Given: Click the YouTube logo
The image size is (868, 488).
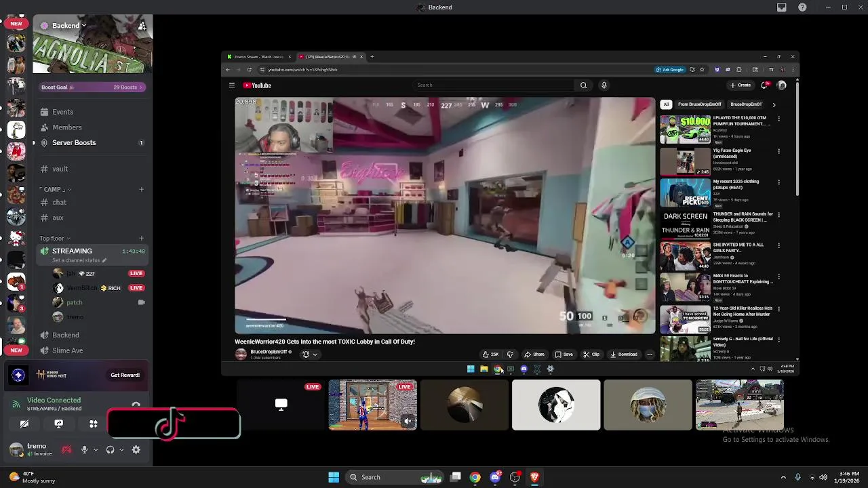Looking at the screenshot, I should pos(257,85).
